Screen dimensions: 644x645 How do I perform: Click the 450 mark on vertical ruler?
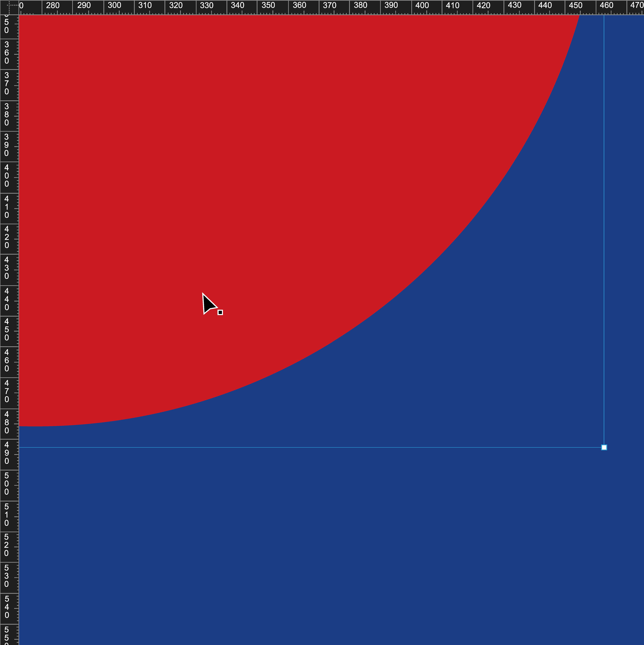point(7,329)
